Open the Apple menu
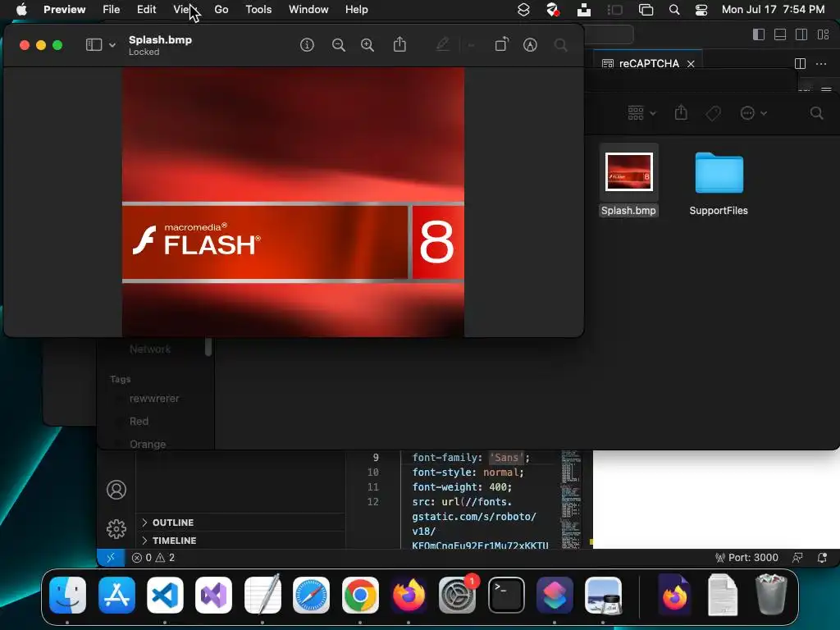This screenshot has height=630, width=840. tap(21, 10)
